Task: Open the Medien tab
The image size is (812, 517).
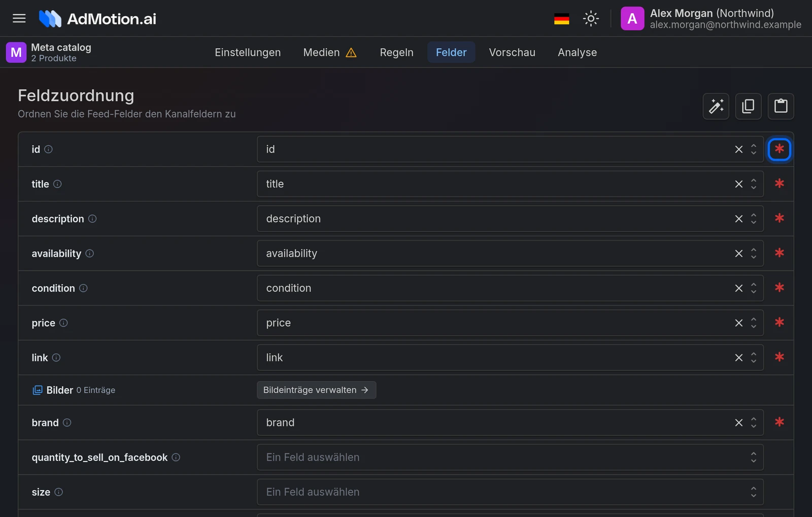Action: [x=330, y=52]
